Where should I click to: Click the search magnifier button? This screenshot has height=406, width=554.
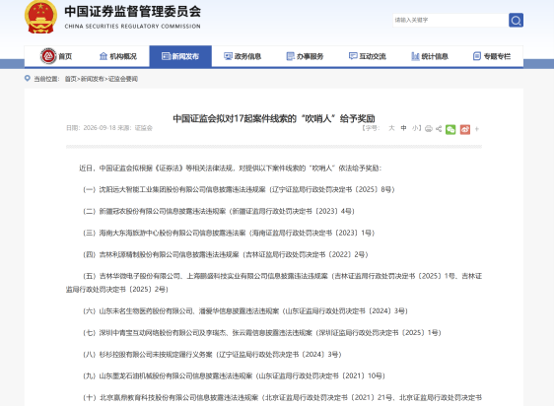coord(516,20)
